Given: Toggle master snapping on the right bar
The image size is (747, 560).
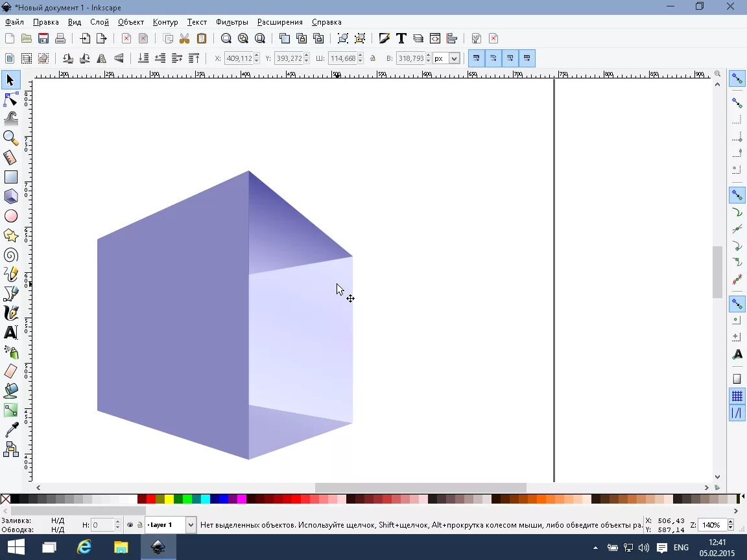Looking at the screenshot, I should [736, 78].
